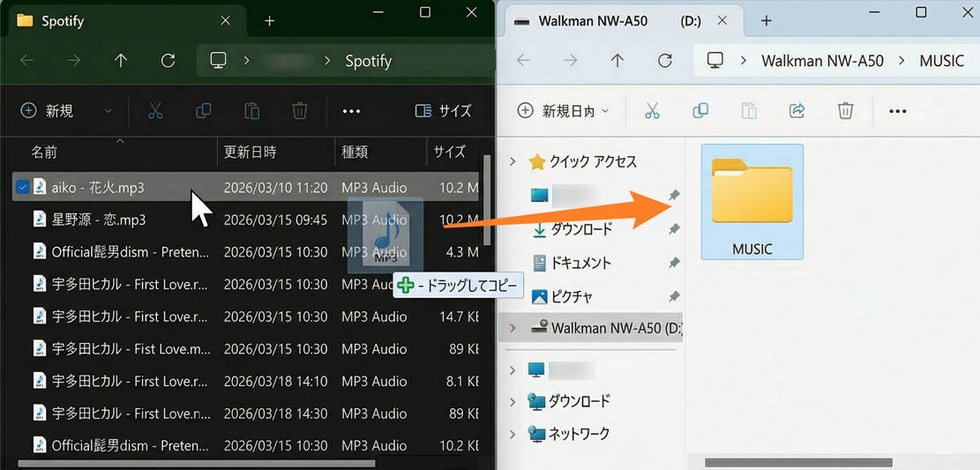Select ドキュメント in quick access
This screenshot has width=980, height=470.
pyautogui.click(x=580, y=263)
